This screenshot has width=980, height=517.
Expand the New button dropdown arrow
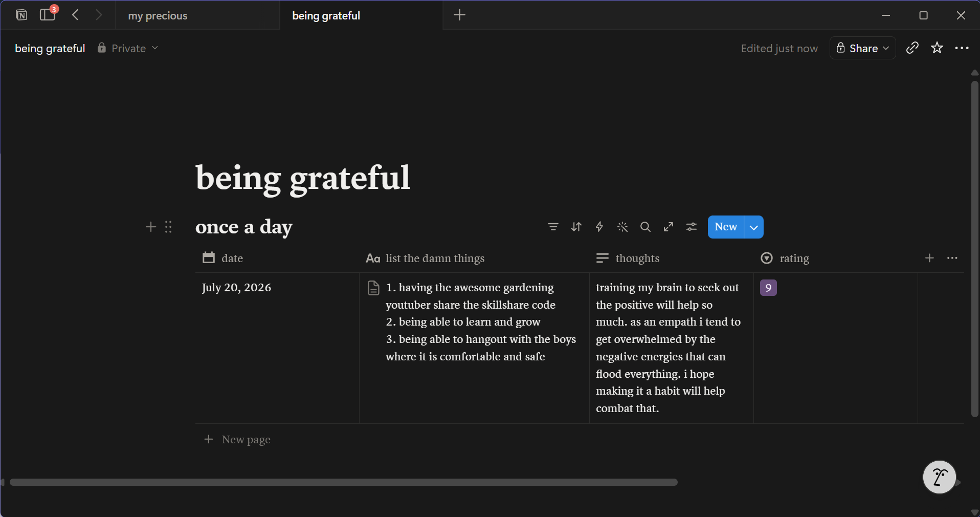click(x=754, y=227)
